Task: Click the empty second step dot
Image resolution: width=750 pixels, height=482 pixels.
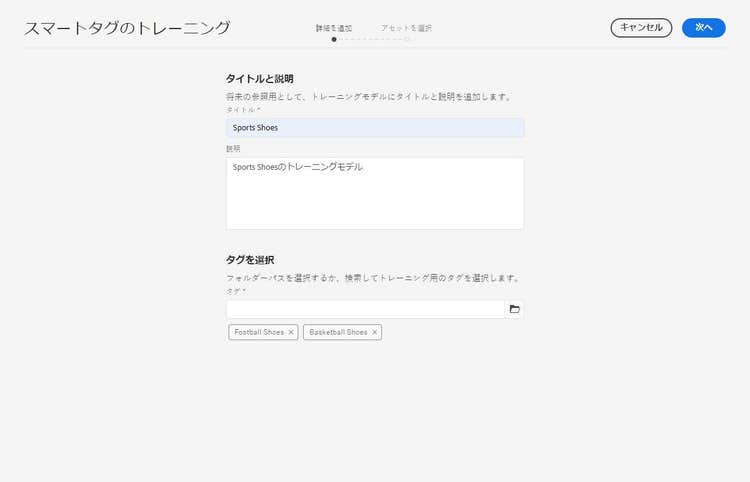Action: tap(407, 40)
